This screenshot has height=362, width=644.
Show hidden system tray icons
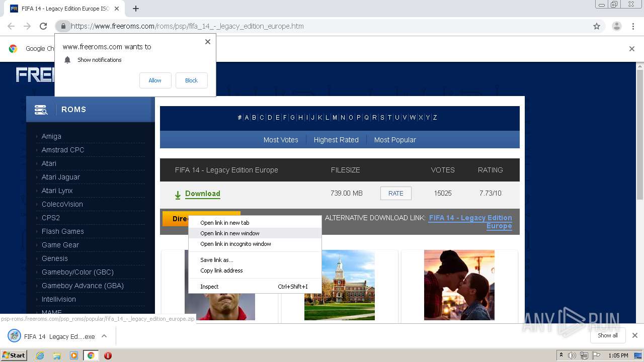click(561, 355)
